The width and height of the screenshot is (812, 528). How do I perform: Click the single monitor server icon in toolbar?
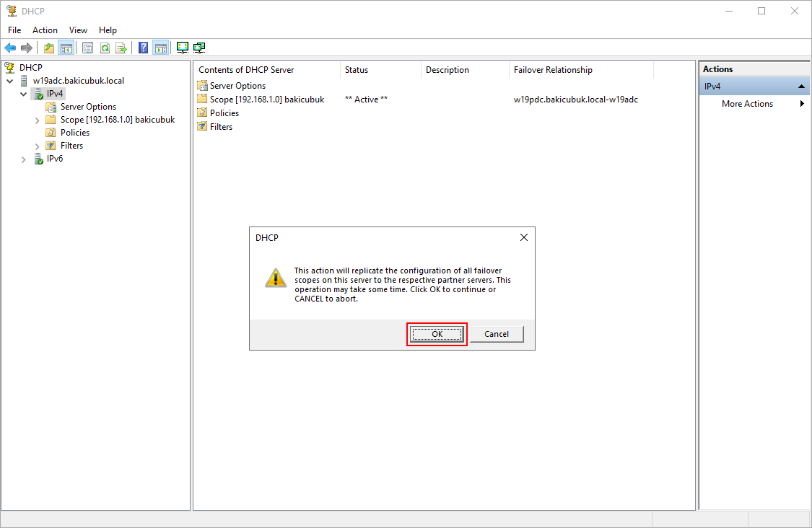coord(182,48)
